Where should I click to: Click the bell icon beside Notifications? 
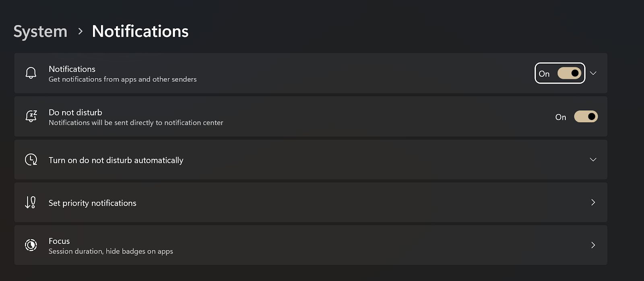[31, 73]
